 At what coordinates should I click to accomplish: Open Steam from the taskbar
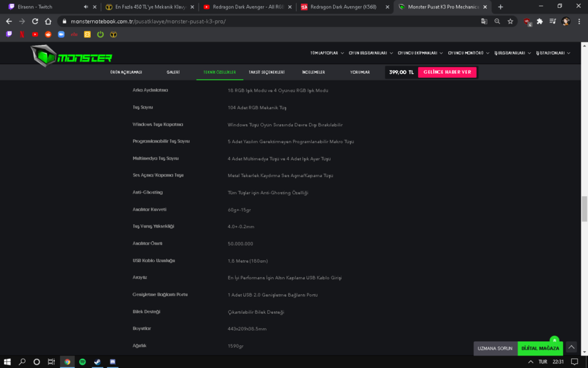tap(97, 361)
